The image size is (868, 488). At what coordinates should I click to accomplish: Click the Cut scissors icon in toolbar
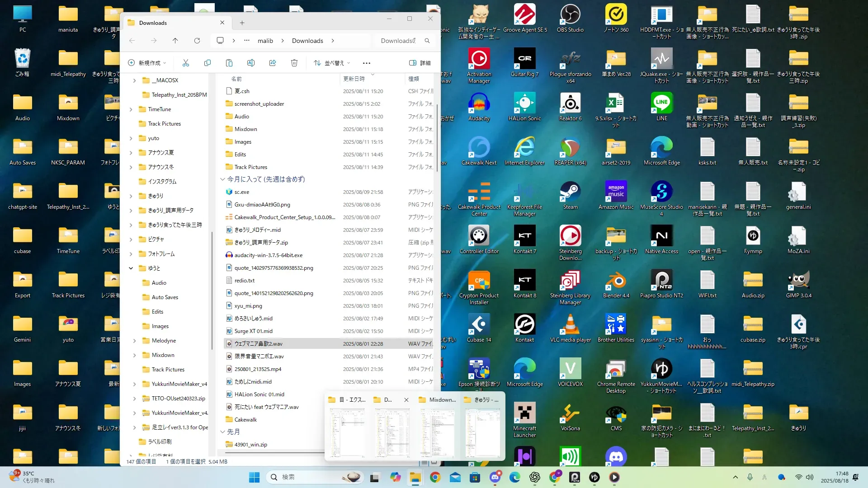(x=186, y=63)
